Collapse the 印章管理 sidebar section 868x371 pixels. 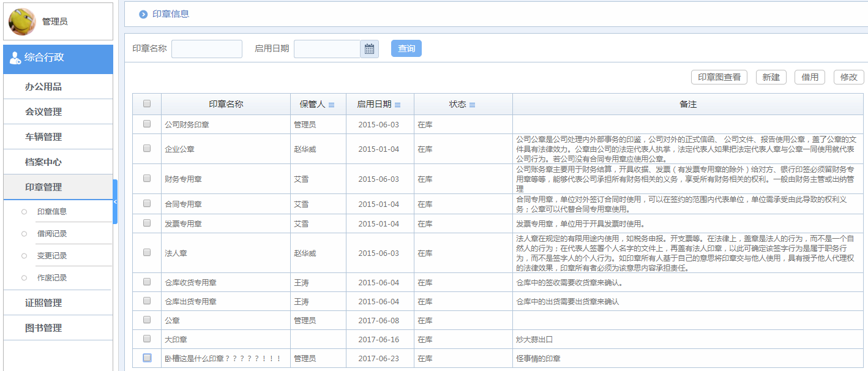click(43, 187)
